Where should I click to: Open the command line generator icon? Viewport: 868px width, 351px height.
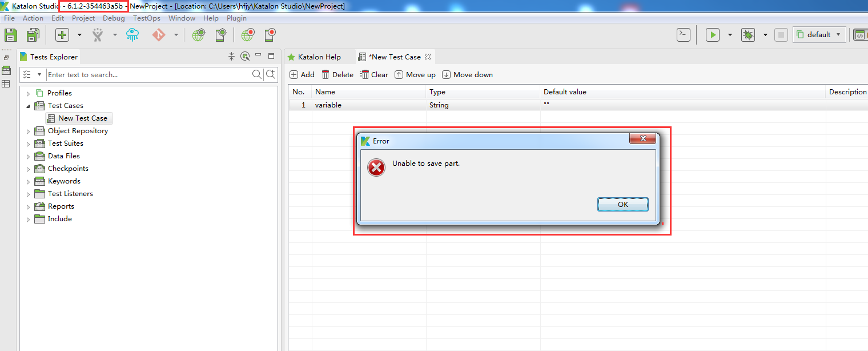(x=684, y=35)
